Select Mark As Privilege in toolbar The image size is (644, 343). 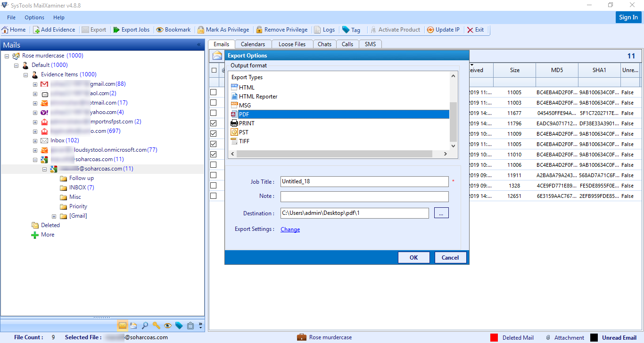(223, 30)
